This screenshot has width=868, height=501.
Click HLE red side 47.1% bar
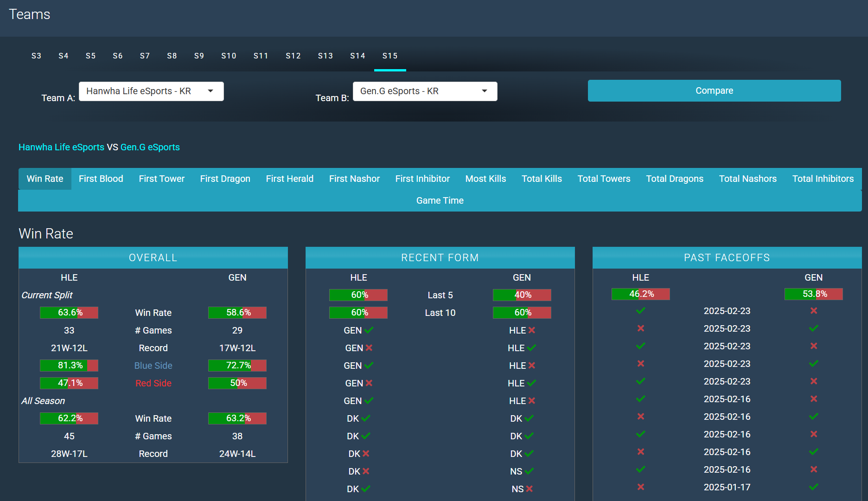tap(69, 383)
